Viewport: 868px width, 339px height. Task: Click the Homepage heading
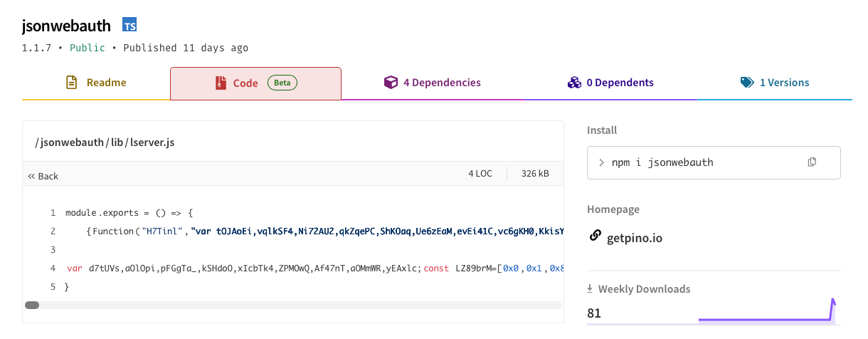[x=613, y=209]
